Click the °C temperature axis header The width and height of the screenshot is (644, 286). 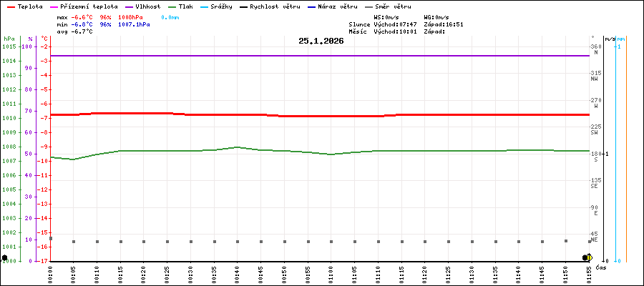coord(44,39)
